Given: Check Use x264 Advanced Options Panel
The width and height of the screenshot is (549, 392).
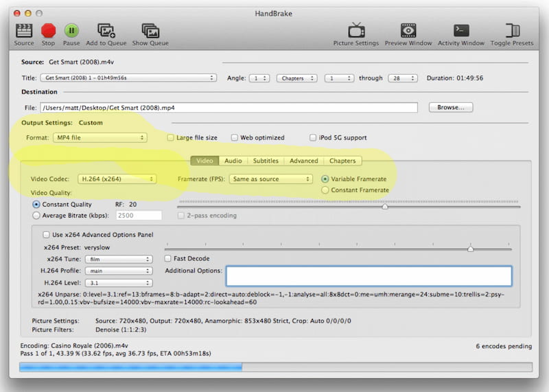Looking at the screenshot, I should pyautogui.click(x=46, y=235).
